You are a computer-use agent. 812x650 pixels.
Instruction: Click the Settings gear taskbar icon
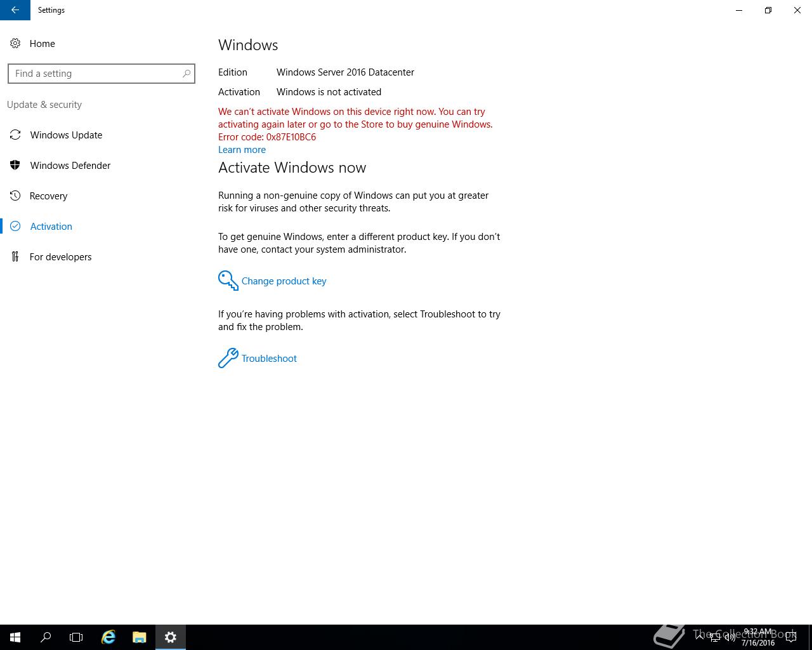pyautogui.click(x=170, y=637)
